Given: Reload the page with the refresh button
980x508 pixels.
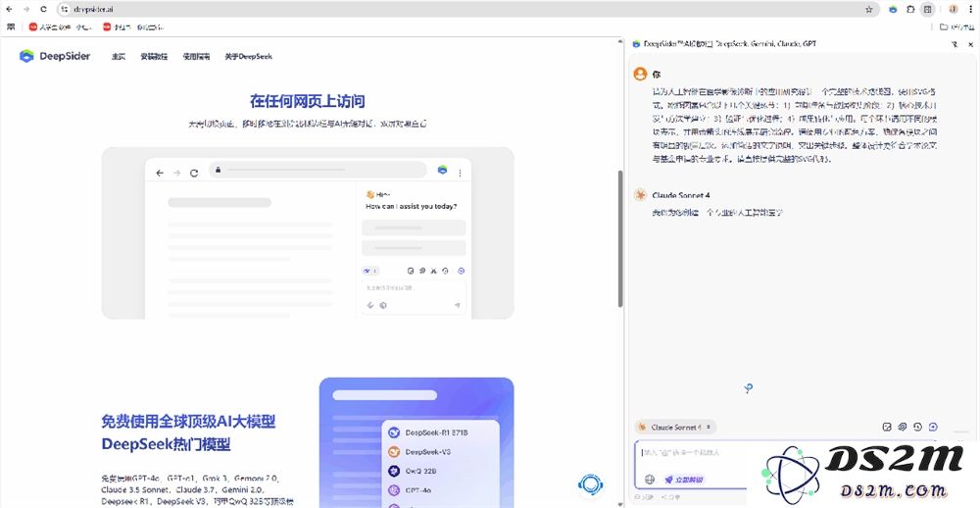Looking at the screenshot, I should click(x=43, y=9).
